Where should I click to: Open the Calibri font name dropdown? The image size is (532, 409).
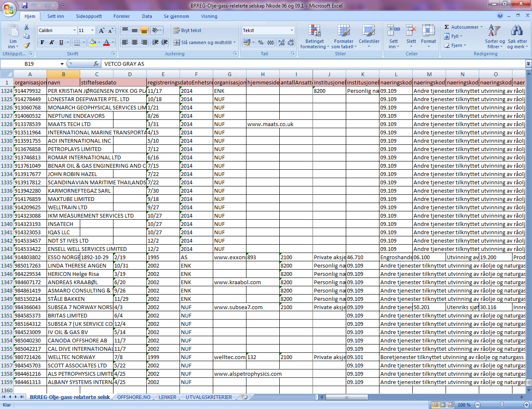coord(74,30)
